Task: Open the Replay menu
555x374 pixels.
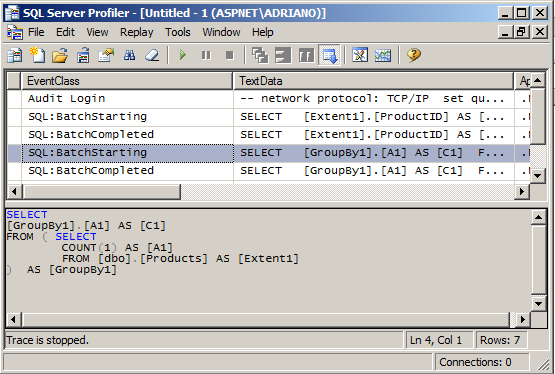Action: click(137, 32)
